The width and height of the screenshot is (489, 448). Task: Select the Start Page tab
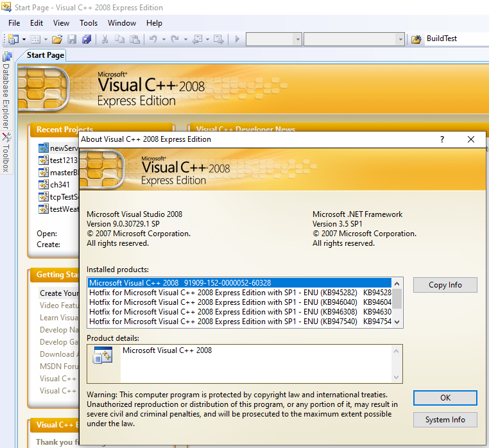(x=45, y=55)
